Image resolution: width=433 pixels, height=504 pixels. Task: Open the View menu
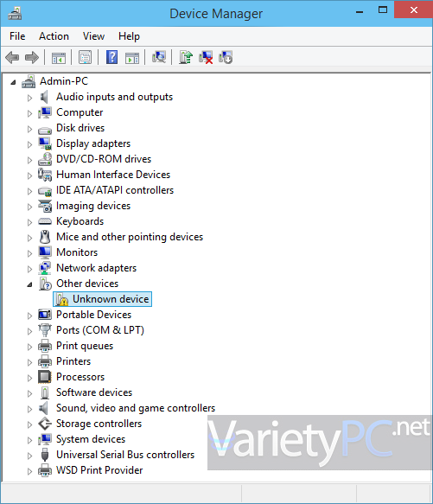93,36
